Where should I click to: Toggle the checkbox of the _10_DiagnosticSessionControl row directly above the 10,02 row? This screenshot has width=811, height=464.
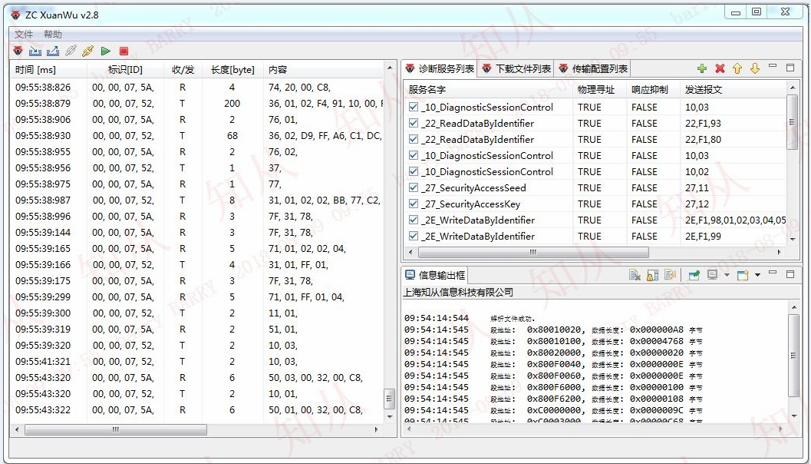click(413, 155)
